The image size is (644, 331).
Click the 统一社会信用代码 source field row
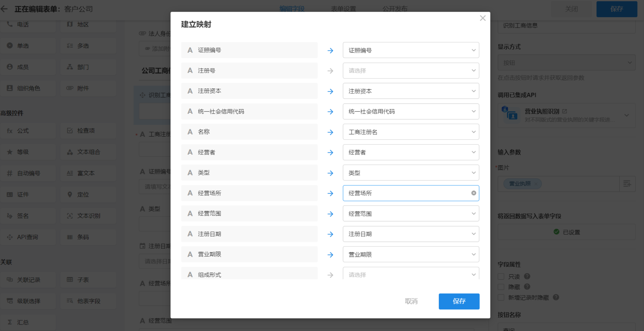pos(249,111)
